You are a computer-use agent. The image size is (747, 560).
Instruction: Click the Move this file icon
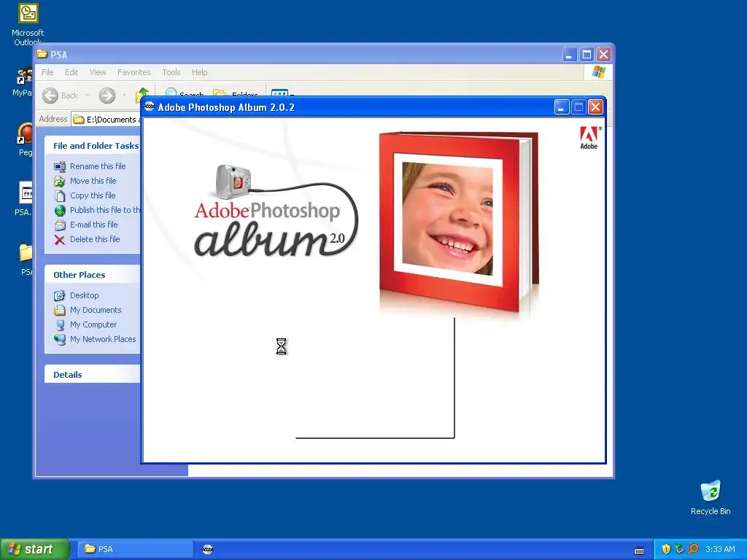[x=60, y=182]
